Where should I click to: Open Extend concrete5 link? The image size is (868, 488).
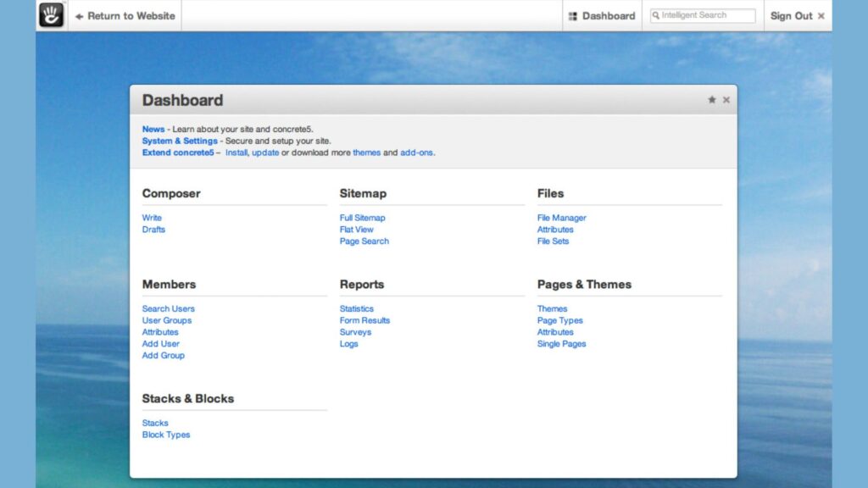178,152
